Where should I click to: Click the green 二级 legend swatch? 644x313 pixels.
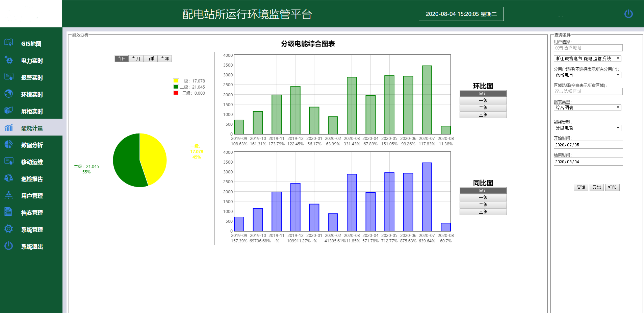[x=176, y=87]
